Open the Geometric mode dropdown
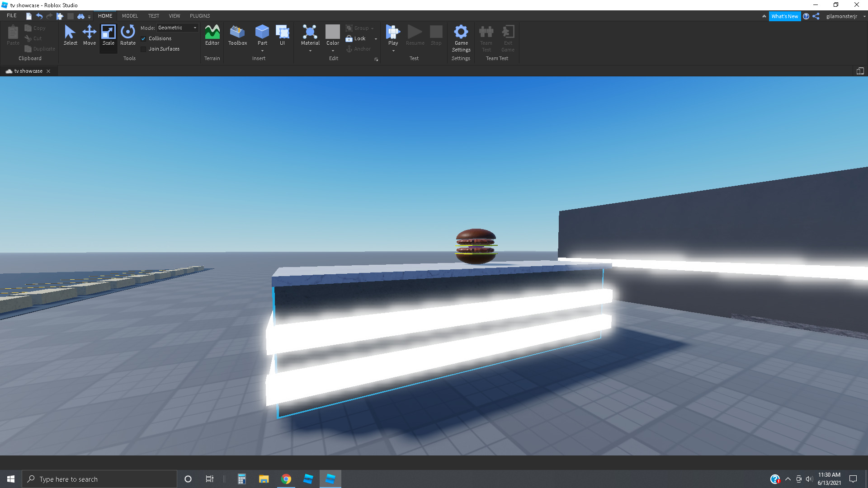This screenshot has width=868, height=488. coord(177,28)
